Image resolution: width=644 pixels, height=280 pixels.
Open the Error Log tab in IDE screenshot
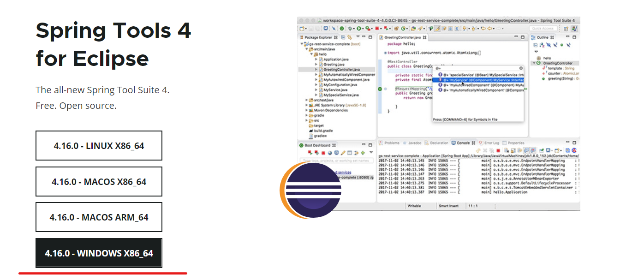click(489, 143)
